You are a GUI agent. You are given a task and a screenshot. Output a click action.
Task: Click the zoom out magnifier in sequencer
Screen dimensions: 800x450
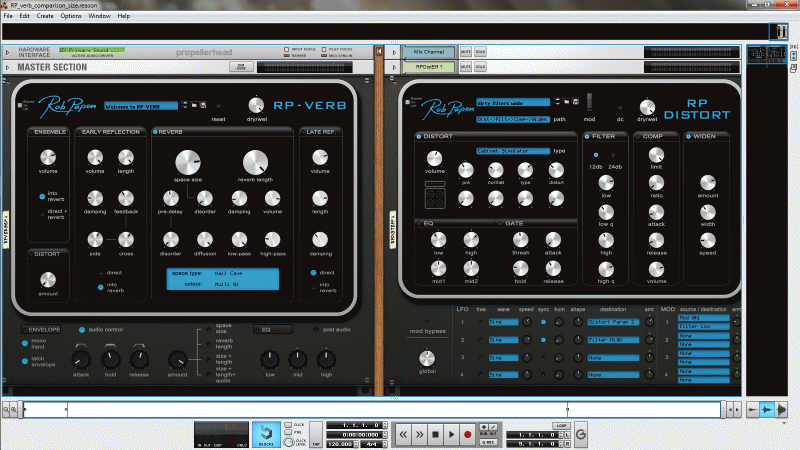point(6,409)
